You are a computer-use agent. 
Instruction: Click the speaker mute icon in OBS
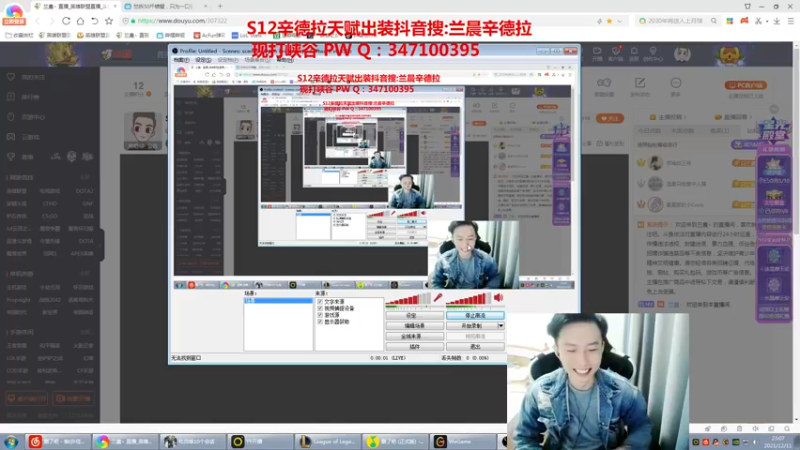click(x=498, y=297)
